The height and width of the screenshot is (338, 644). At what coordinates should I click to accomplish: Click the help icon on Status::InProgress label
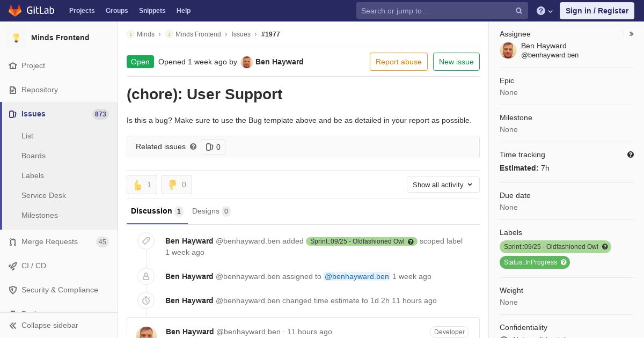[563, 262]
